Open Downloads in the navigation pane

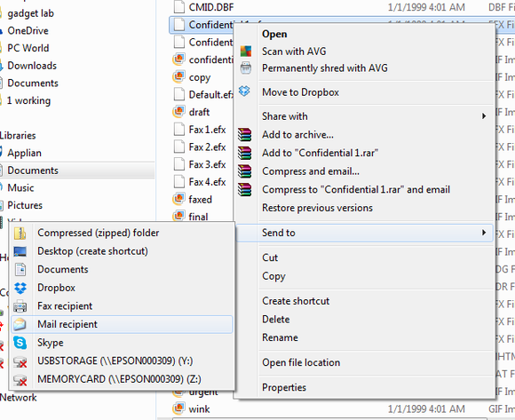(32, 66)
